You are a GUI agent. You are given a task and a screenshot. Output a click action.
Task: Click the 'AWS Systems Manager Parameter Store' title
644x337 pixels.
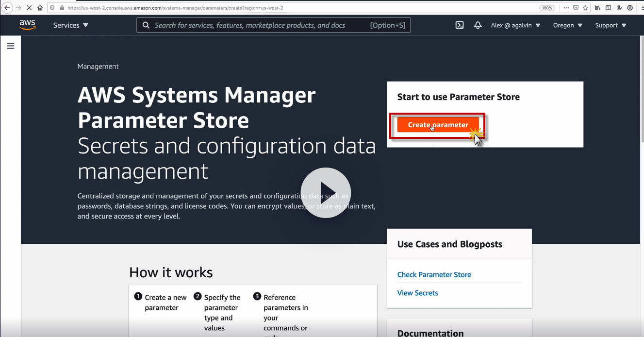pyautogui.click(x=197, y=107)
